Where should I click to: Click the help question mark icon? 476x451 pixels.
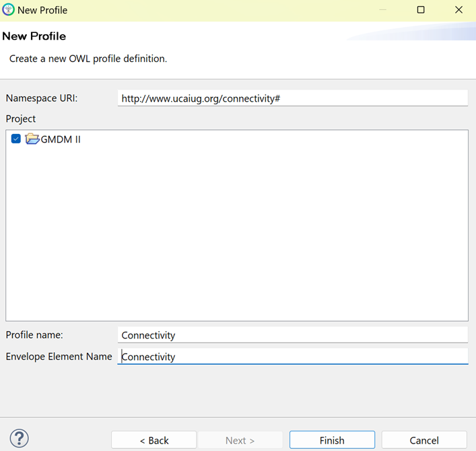click(x=20, y=439)
